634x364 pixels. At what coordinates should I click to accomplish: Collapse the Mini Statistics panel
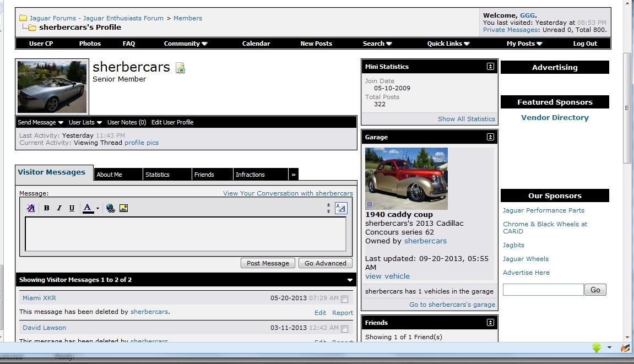tap(490, 66)
